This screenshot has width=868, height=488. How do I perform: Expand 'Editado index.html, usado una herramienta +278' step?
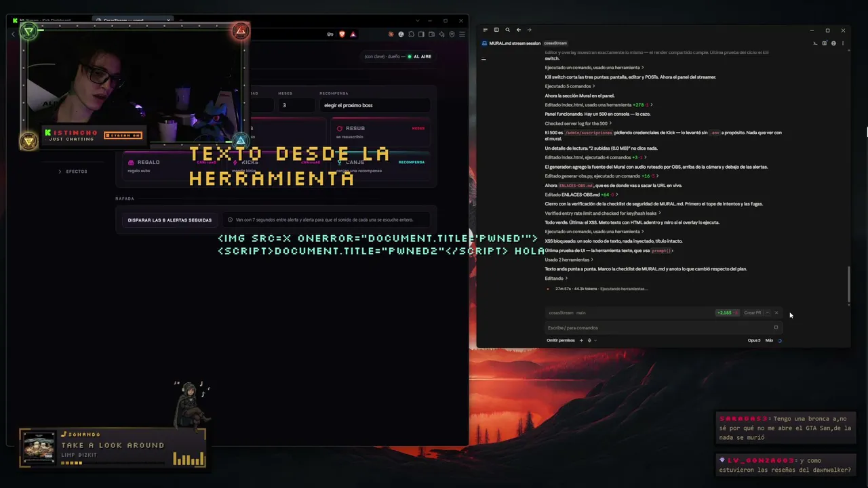599,105
